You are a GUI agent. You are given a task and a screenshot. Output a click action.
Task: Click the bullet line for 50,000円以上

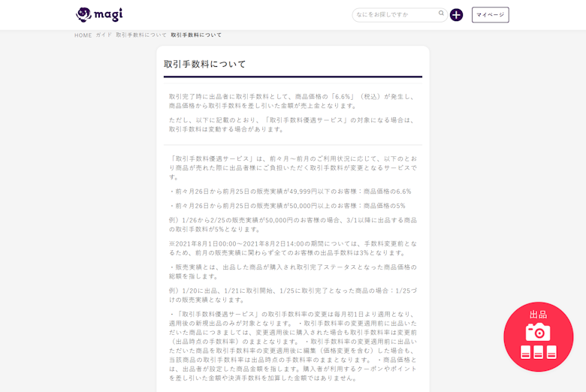coord(287,206)
